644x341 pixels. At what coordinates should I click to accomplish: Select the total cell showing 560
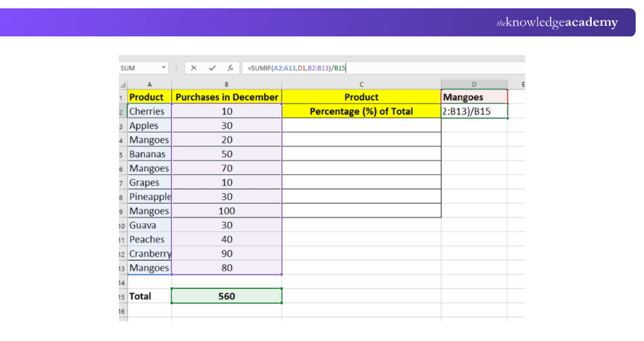pyautogui.click(x=227, y=296)
